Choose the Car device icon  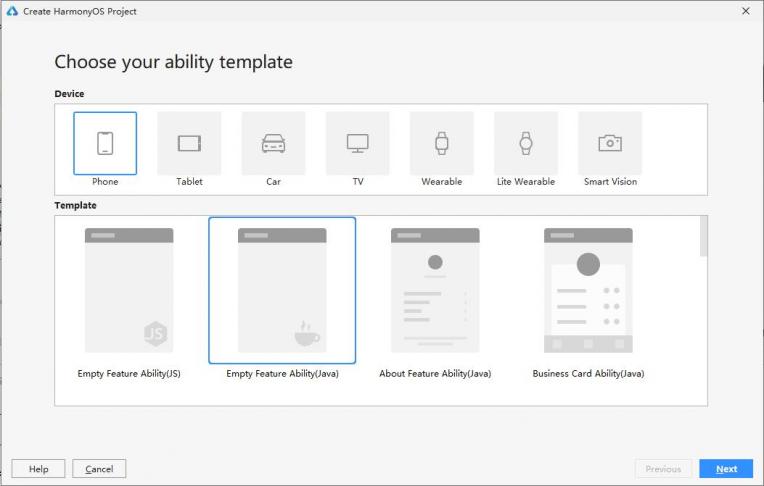[x=273, y=143]
